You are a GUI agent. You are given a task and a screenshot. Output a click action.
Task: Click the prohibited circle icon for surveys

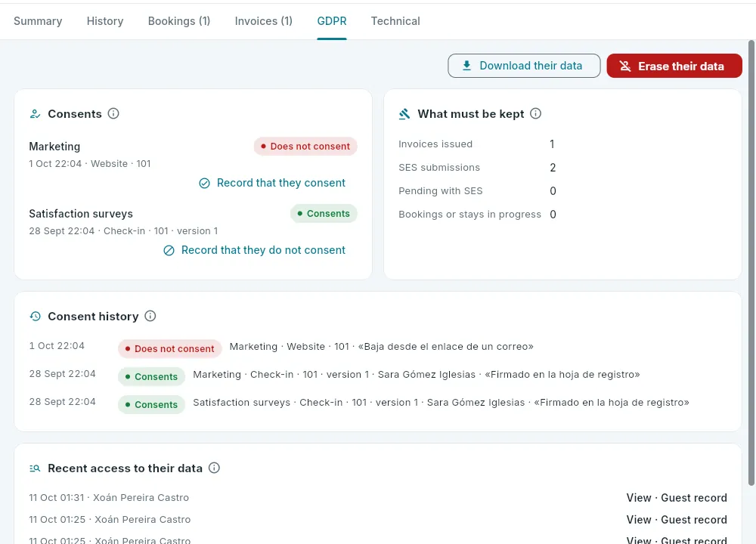(x=169, y=251)
